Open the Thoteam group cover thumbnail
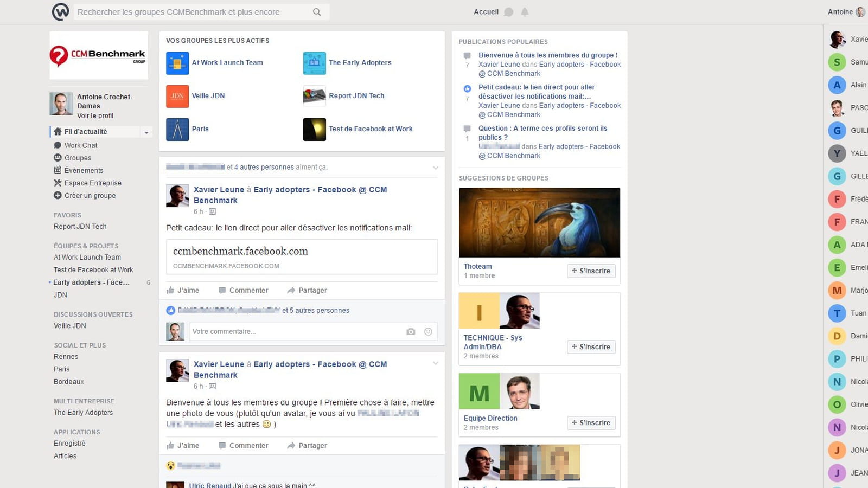Viewport: 868px width, 488px height. coord(539,222)
